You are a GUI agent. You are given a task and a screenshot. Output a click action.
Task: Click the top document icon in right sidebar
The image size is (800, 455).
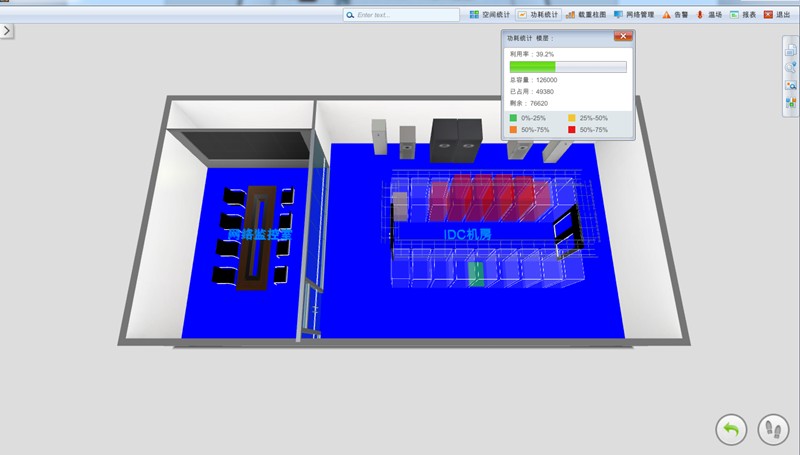pos(790,49)
